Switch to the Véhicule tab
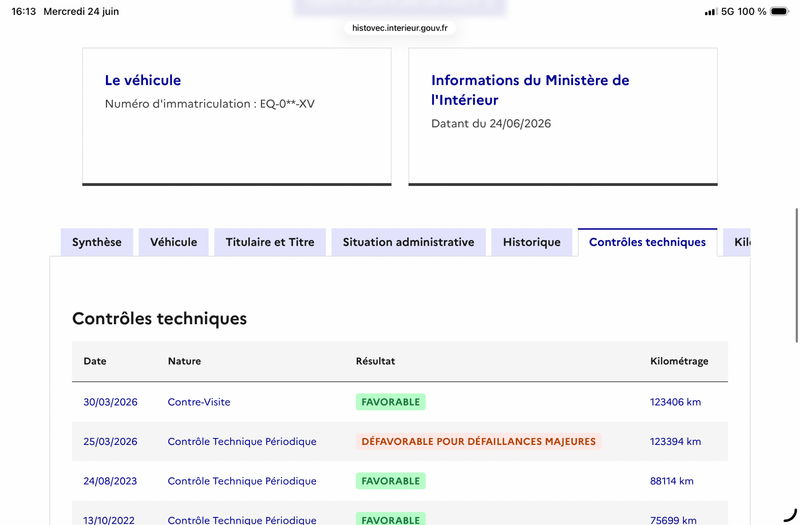The height and width of the screenshot is (525, 800). tap(173, 242)
